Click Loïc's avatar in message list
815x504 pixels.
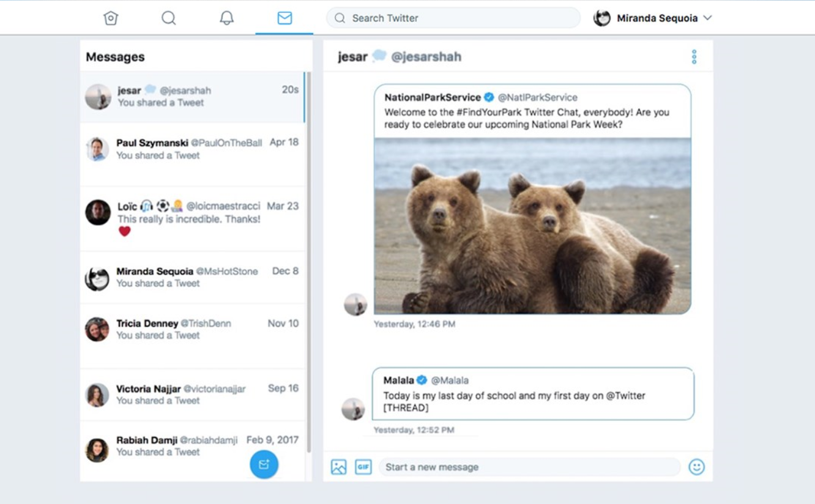[98, 212]
